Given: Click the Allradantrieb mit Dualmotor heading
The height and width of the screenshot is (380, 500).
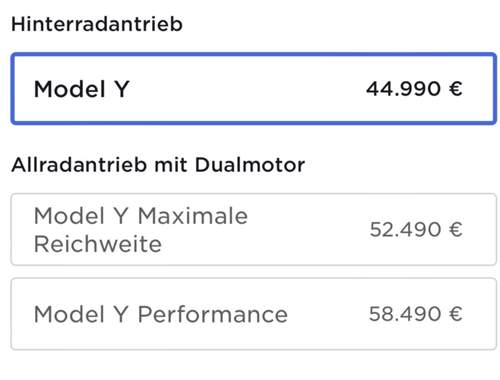Looking at the screenshot, I should pyautogui.click(x=158, y=165).
